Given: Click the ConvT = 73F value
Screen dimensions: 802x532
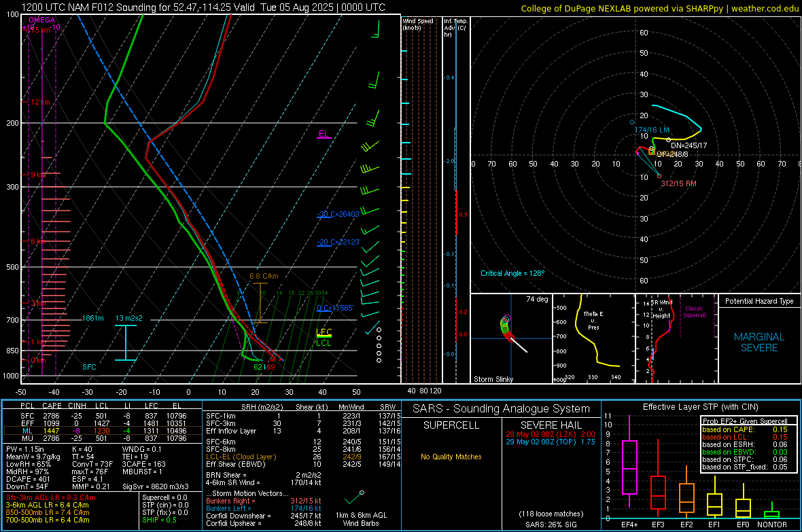Looking at the screenshot, I should click(92, 464).
